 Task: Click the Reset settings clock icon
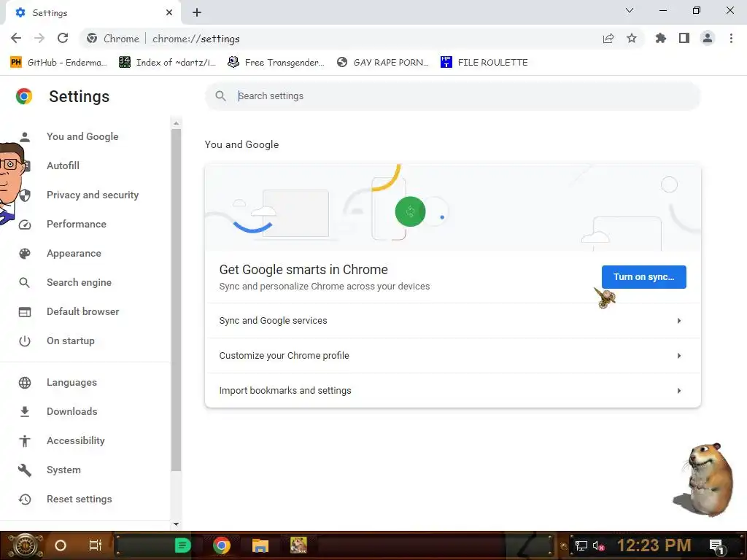tap(25, 499)
